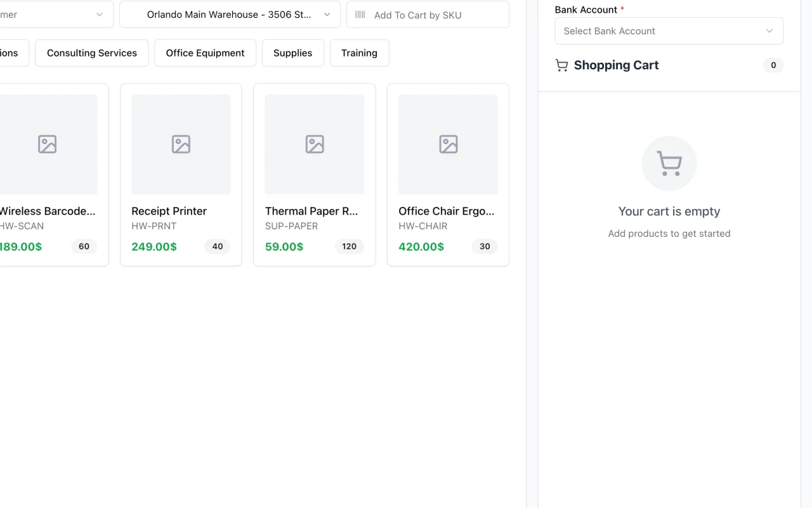Filter by Office Equipment category
Screen dimensions: 812x508
click(205, 53)
